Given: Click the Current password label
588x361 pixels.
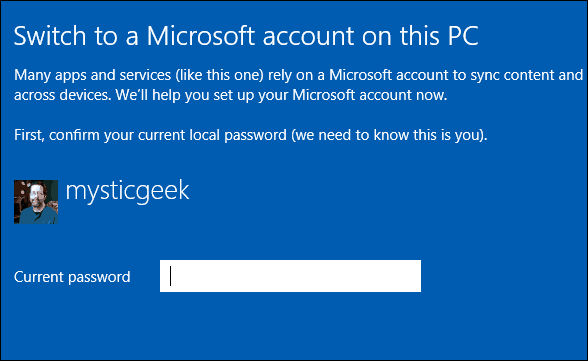Looking at the screenshot, I should click(72, 277).
